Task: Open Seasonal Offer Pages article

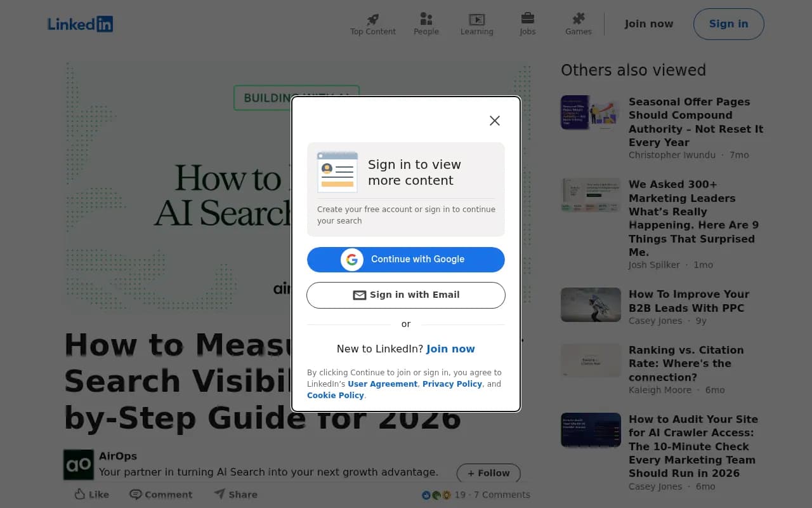Action: (696, 122)
